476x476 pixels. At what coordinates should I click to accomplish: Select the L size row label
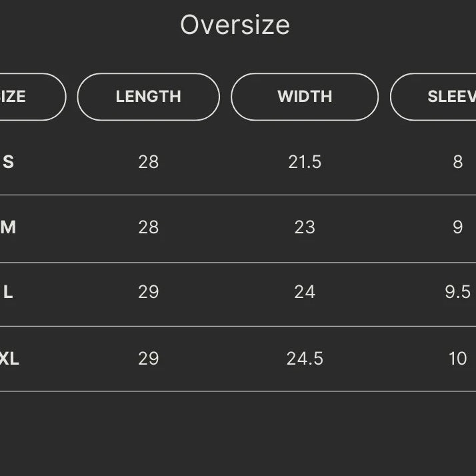point(8,292)
